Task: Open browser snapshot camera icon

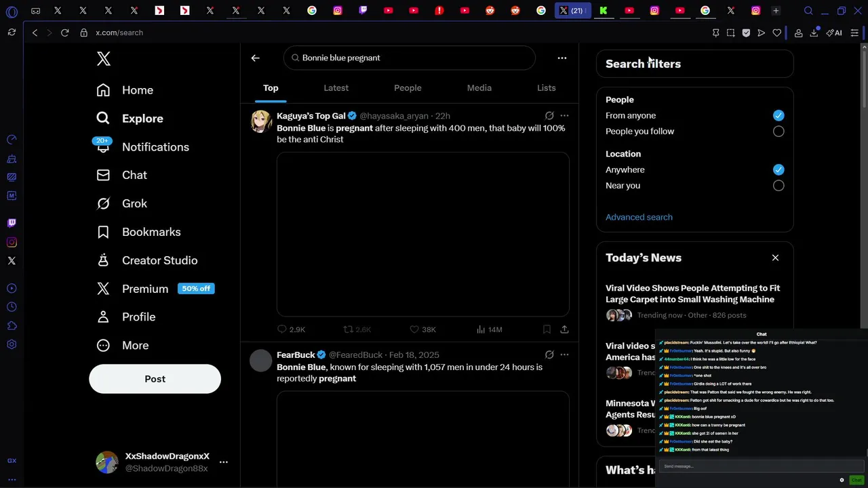Action: (x=730, y=33)
